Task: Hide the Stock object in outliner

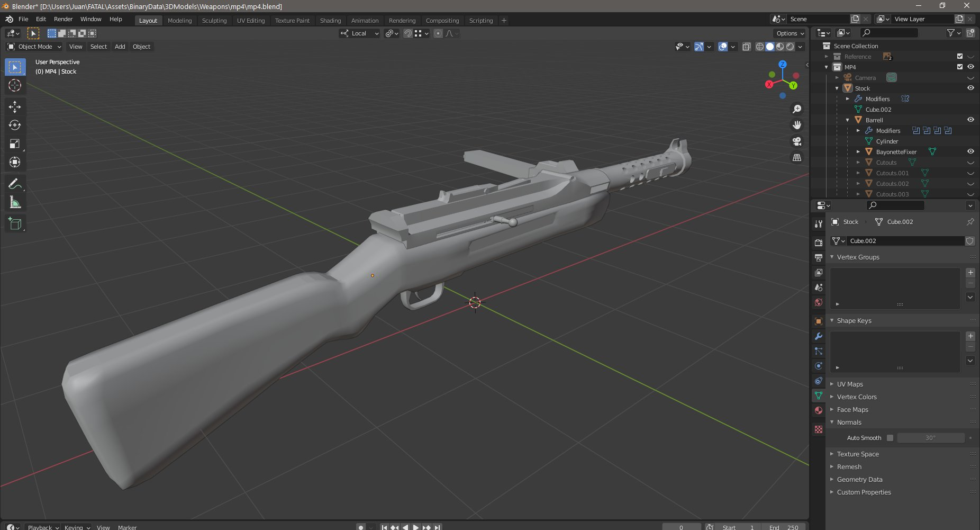Action: point(970,88)
